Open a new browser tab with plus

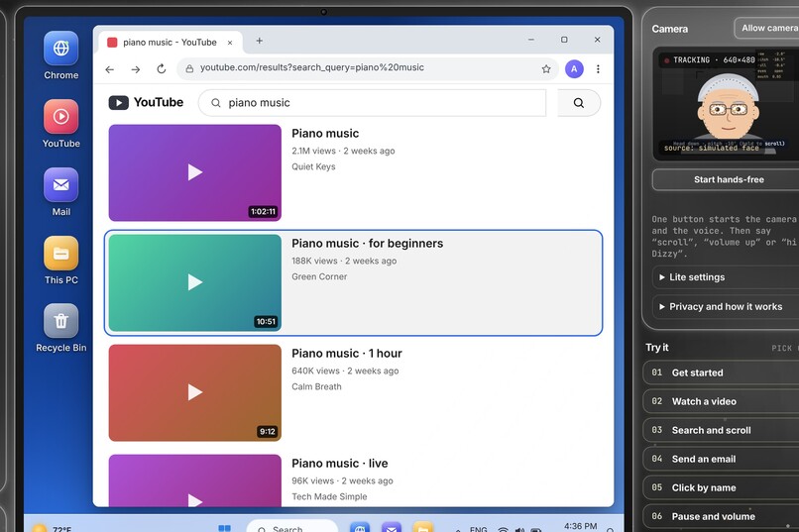[x=260, y=41]
